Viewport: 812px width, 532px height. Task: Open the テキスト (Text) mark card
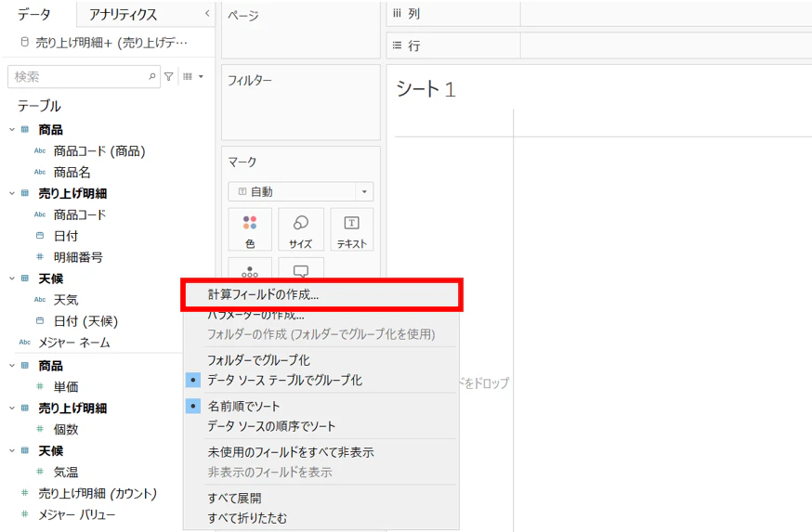point(351,229)
